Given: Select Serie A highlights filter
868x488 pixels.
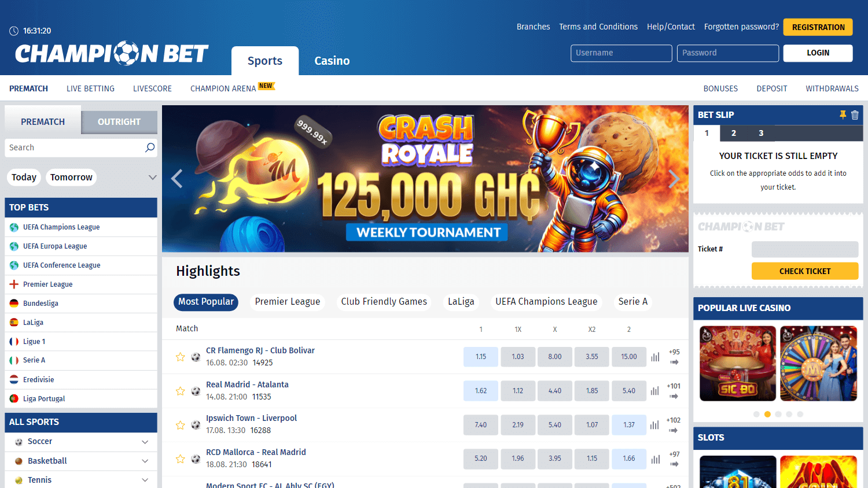Looking at the screenshot, I should pyautogui.click(x=633, y=302).
